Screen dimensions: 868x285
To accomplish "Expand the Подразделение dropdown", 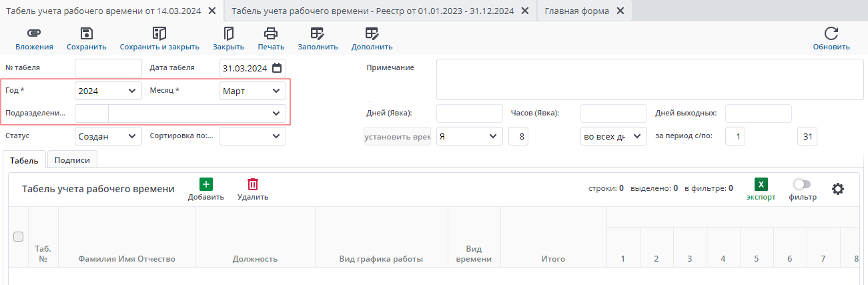I will coord(276,113).
